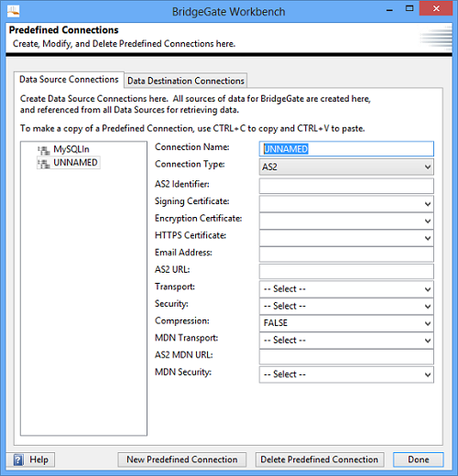Viewport: 458px width, 476px height.
Task: Open the Connection Type dropdown
Action: click(x=346, y=167)
